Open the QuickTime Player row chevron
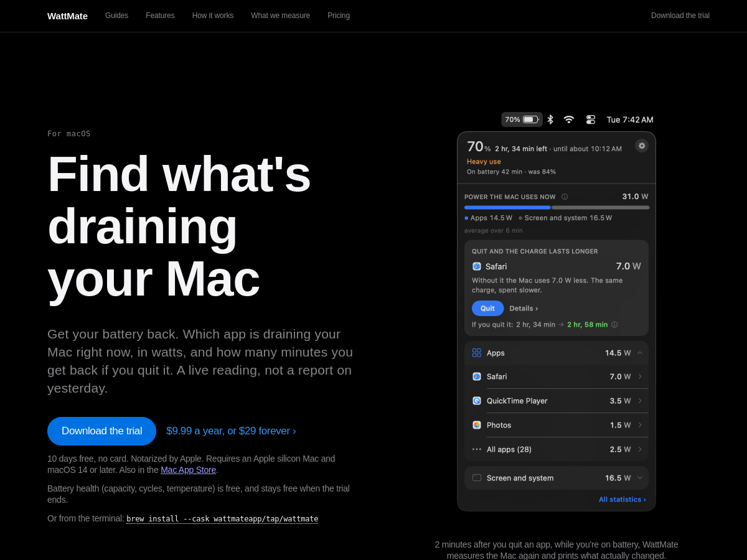The image size is (747, 560). click(x=640, y=401)
